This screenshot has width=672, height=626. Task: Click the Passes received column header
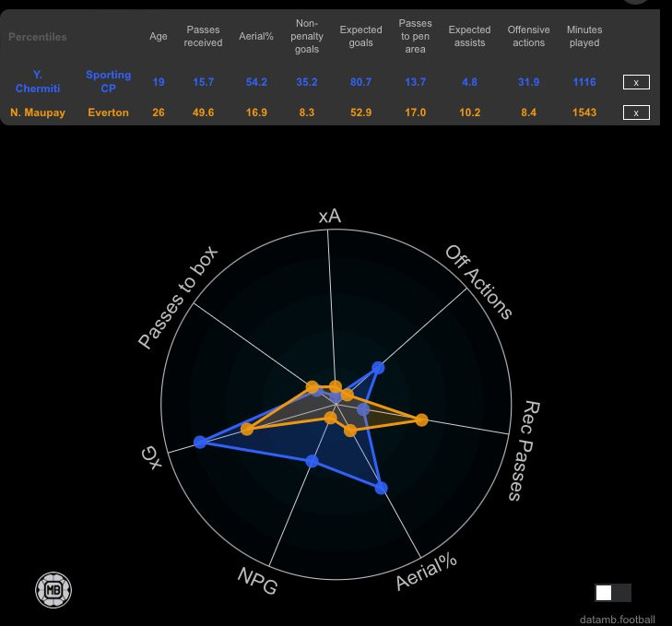203,36
